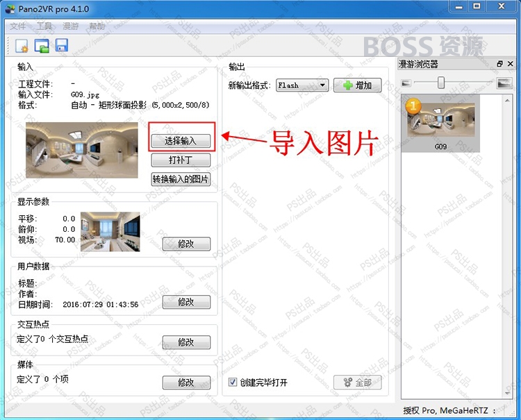
Task: Click the viewing parameters preview image
Action: (110, 231)
